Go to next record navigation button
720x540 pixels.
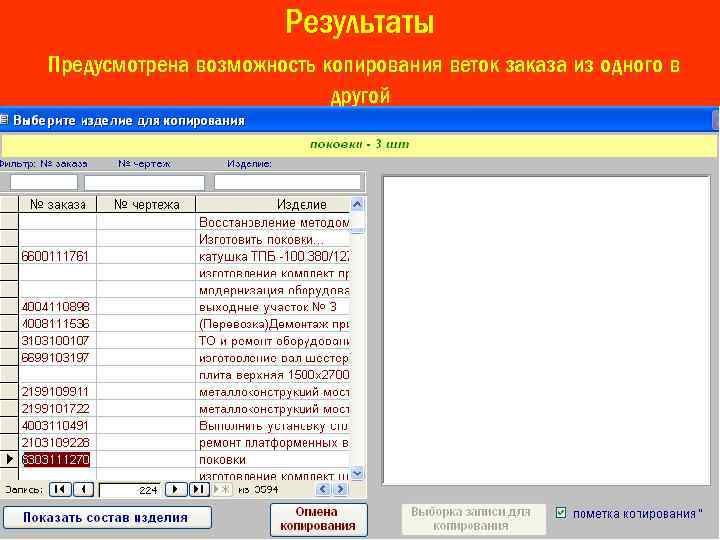[x=175, y=489]
